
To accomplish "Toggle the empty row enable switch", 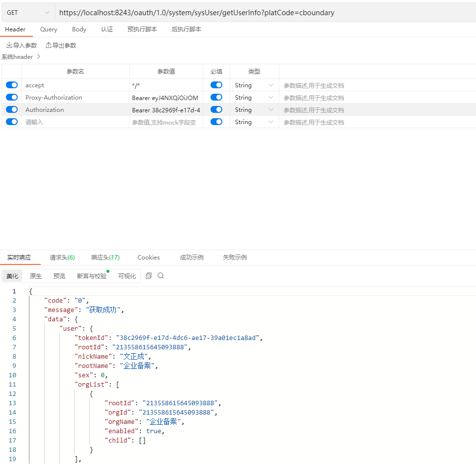I will pos(12,122).
